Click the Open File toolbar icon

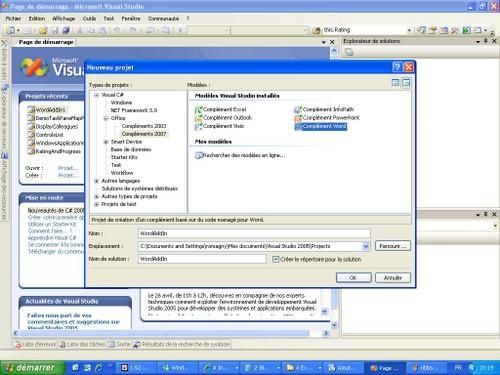tap(43, 30)
